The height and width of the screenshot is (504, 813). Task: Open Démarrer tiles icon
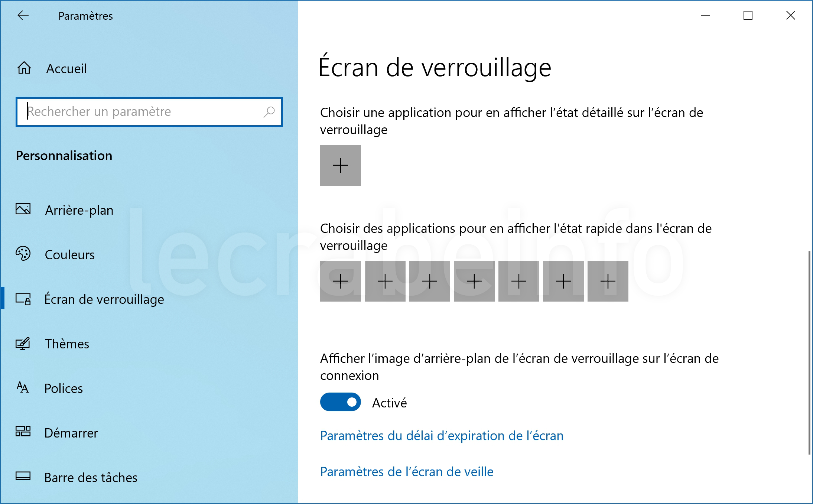23,432
